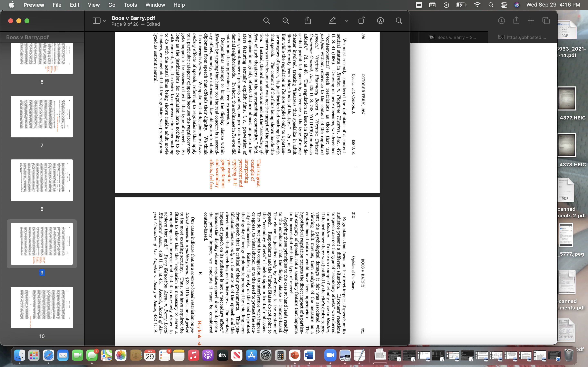Screen dimensions: 588x367
Task: Show Safari tab overview button
Action: pyautogui.click(x=546, y=21)
